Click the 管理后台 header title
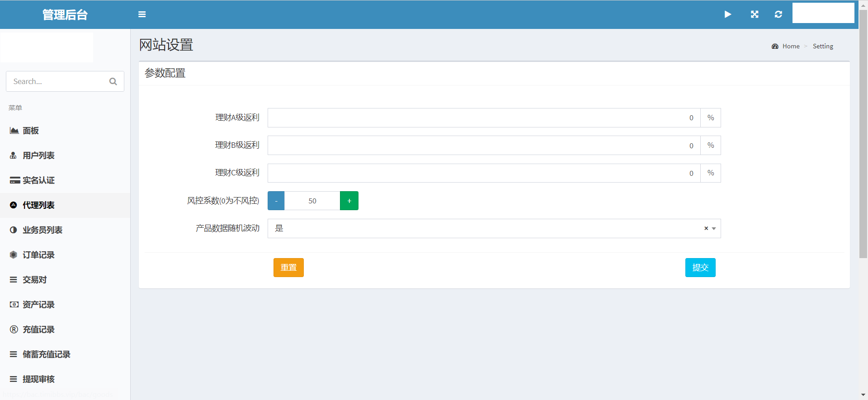 65,14
